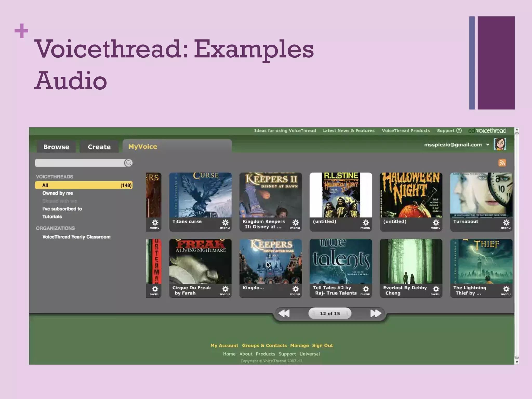Click the search magnifier icon
The height and width of the screenshot is (399, 532).
coord(128,163)
